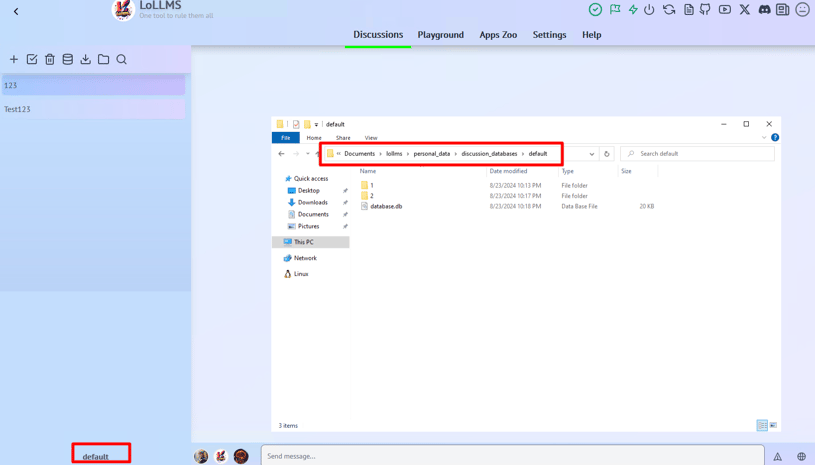The width and height of the screenshot is (815, 465).
Task: Click the folder icon in sidebar toolbar
Action: coord(104,60)
